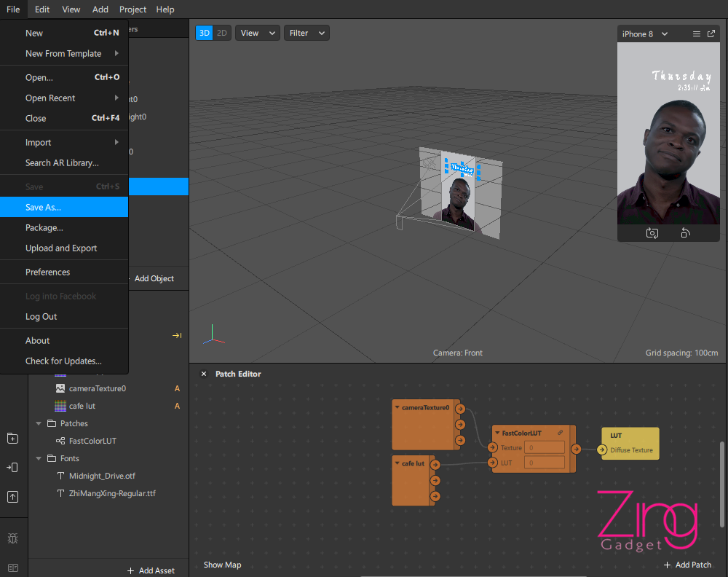Expand the New From Template submenu
Viewport: 728px width, 577px height.
[x=64, y=53]
